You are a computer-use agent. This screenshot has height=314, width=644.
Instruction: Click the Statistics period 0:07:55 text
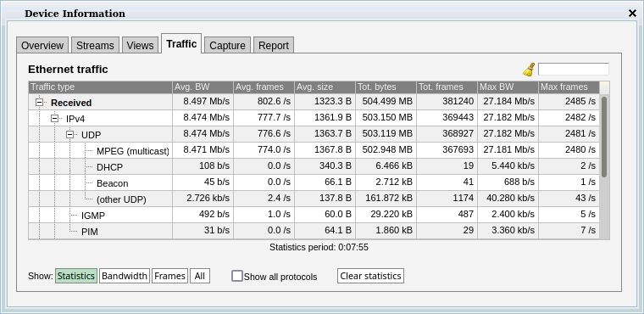tap(319, 247)
